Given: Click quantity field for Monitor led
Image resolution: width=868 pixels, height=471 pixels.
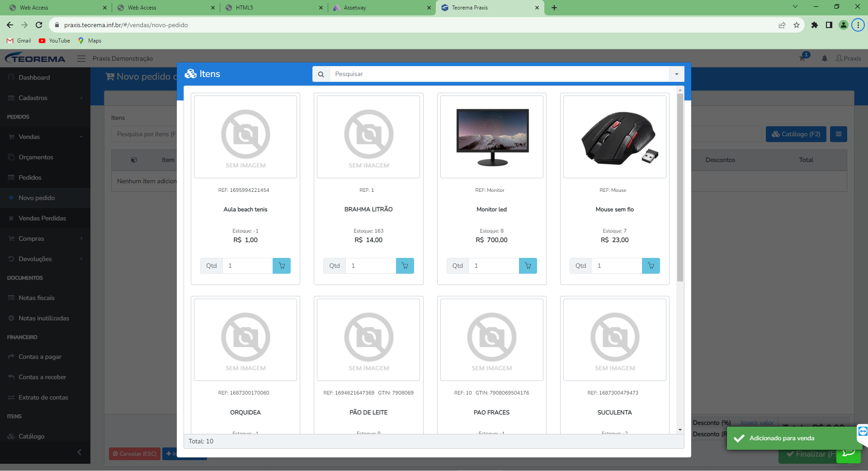Looking at the screenshot, I should [x=494, y=266].
